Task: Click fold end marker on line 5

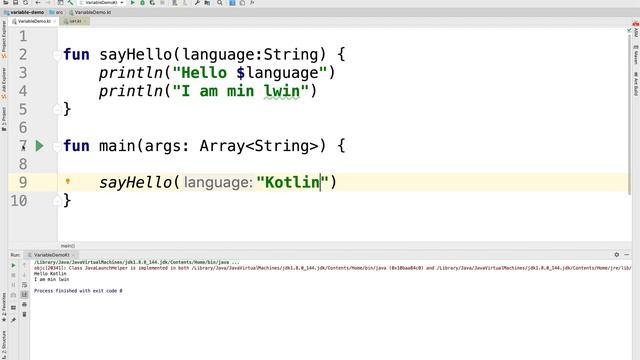Action: [x=57, y=109]
